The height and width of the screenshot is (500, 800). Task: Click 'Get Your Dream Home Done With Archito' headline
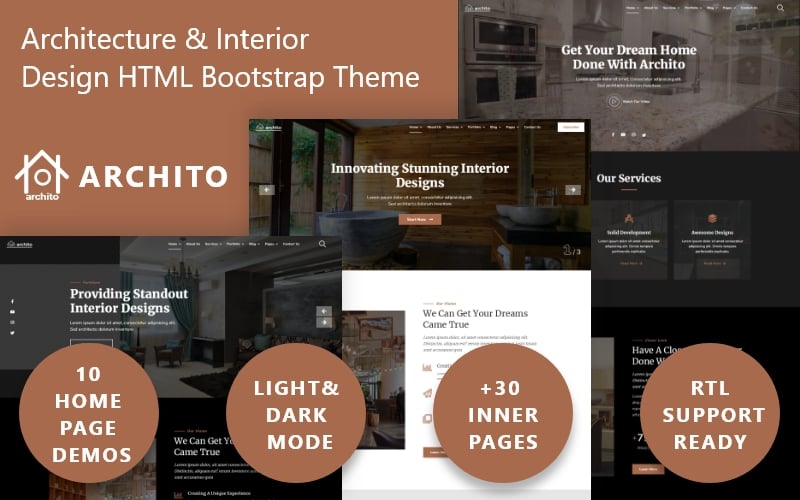(629, 57)
